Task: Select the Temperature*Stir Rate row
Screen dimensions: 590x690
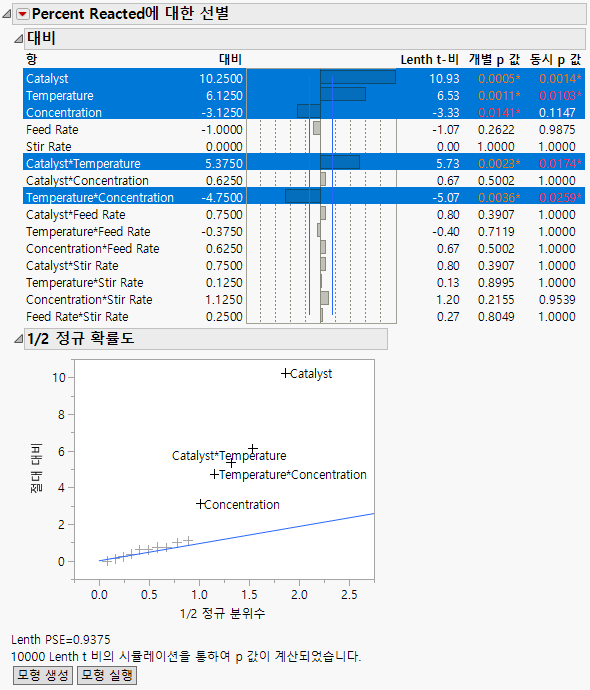Action: 304,283
